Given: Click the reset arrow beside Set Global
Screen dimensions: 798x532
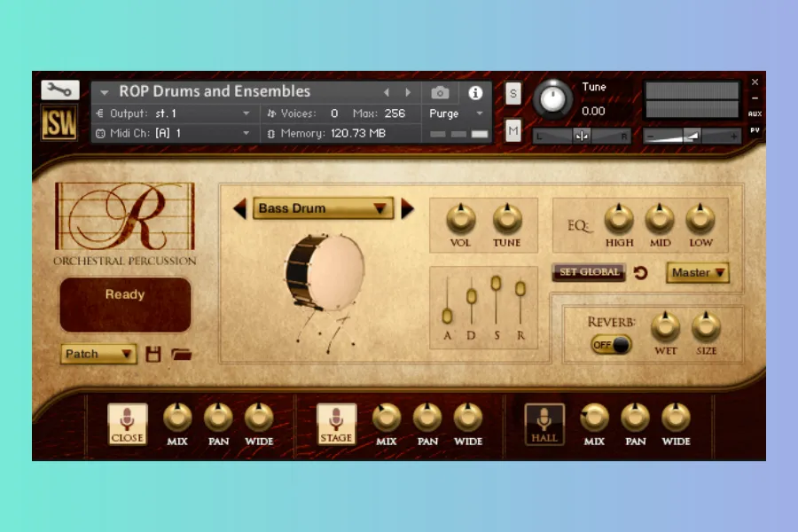Looking at the screenshot, I should (x=640, y=273).
